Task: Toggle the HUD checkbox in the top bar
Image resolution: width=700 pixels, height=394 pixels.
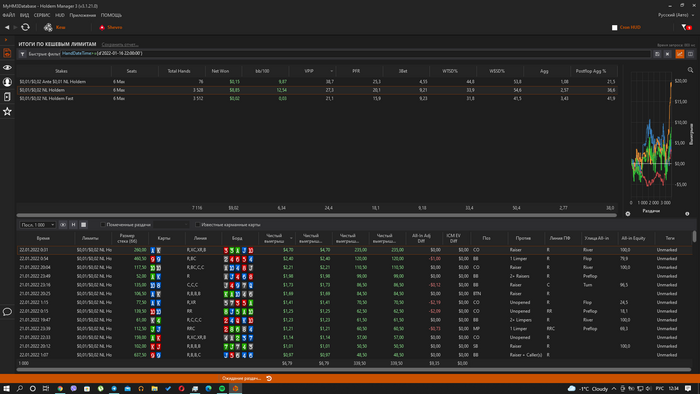Action: point(614,27)
